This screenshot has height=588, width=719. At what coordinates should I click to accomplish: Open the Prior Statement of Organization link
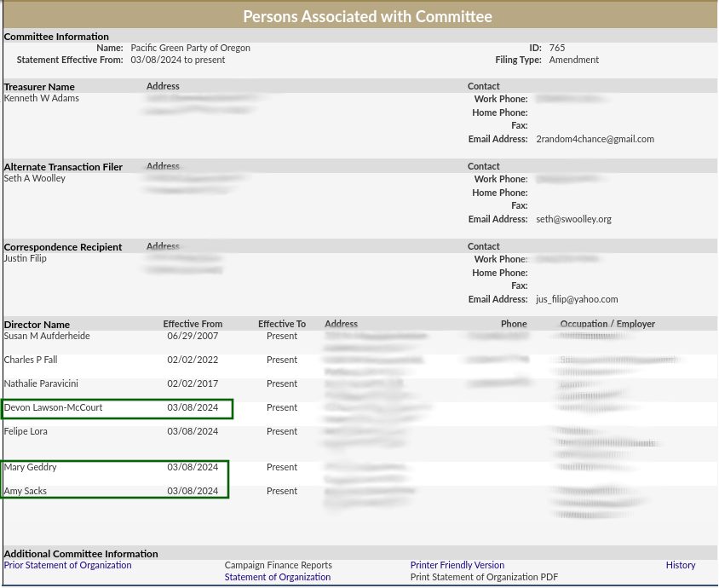coord(68,565)
